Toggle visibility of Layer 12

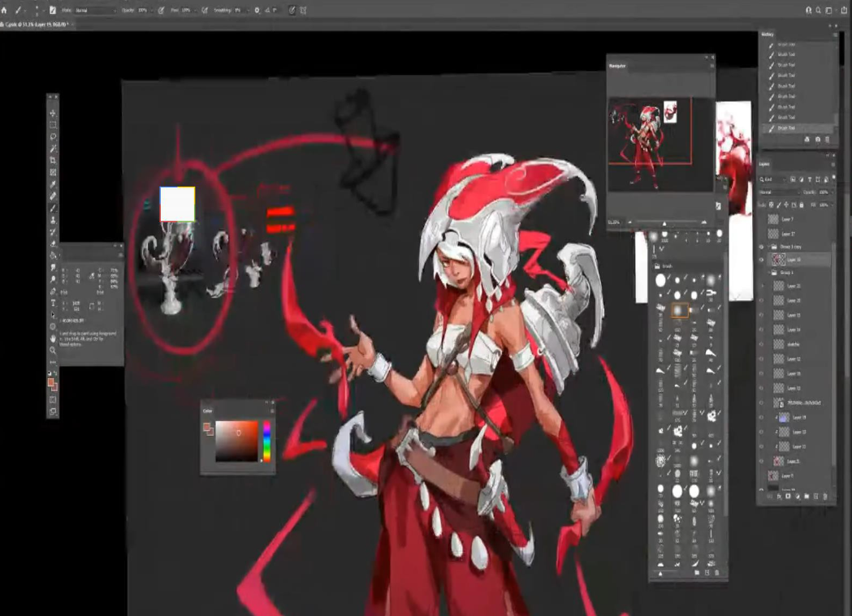(x=762, y=359)
